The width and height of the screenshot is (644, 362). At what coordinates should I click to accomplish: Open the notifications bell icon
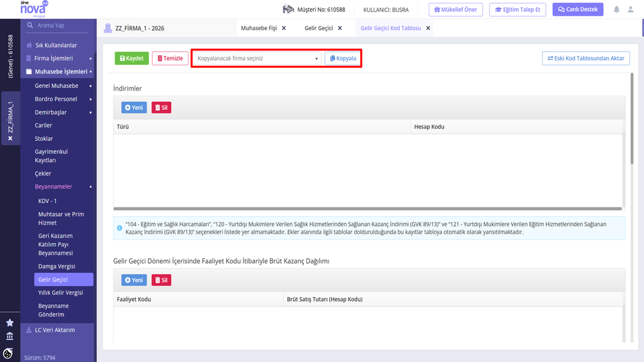(616, 9)
